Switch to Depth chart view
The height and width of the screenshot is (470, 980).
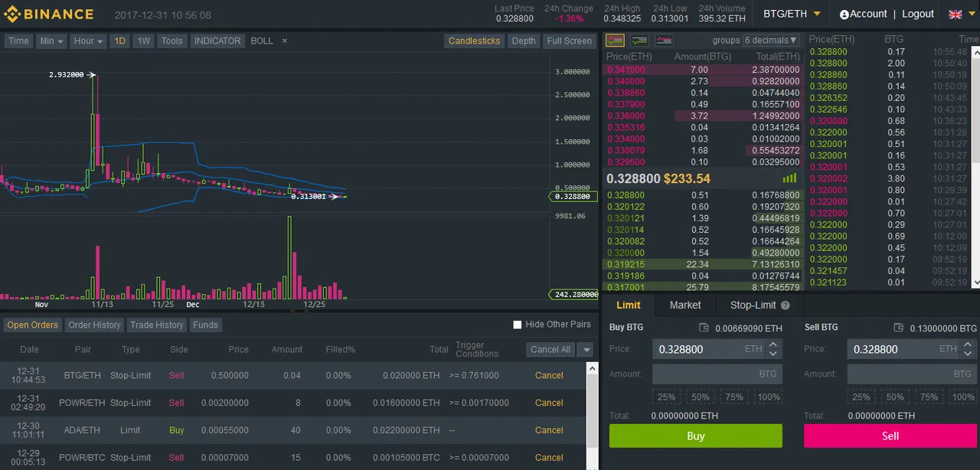click(x=524, y=41)
